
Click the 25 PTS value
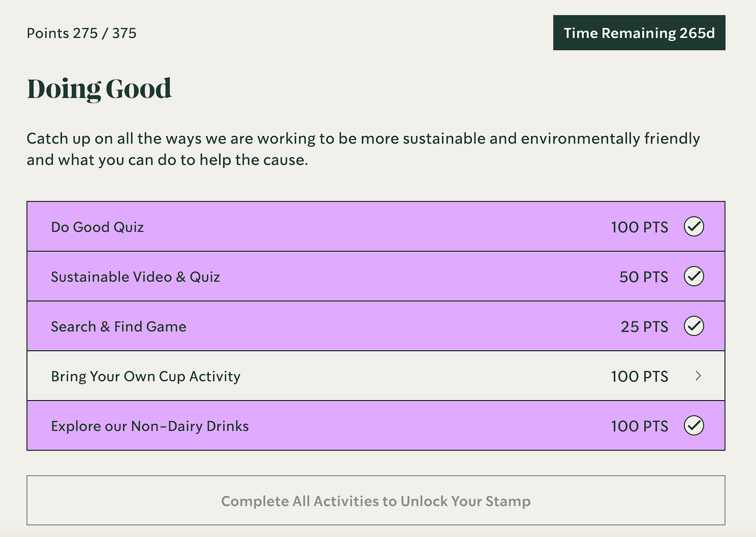coord(644,327)
